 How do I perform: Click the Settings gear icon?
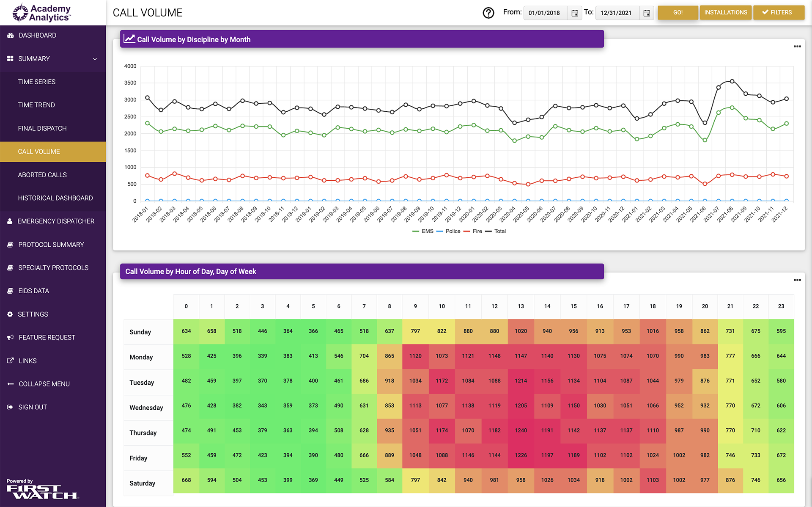point(10,314)
